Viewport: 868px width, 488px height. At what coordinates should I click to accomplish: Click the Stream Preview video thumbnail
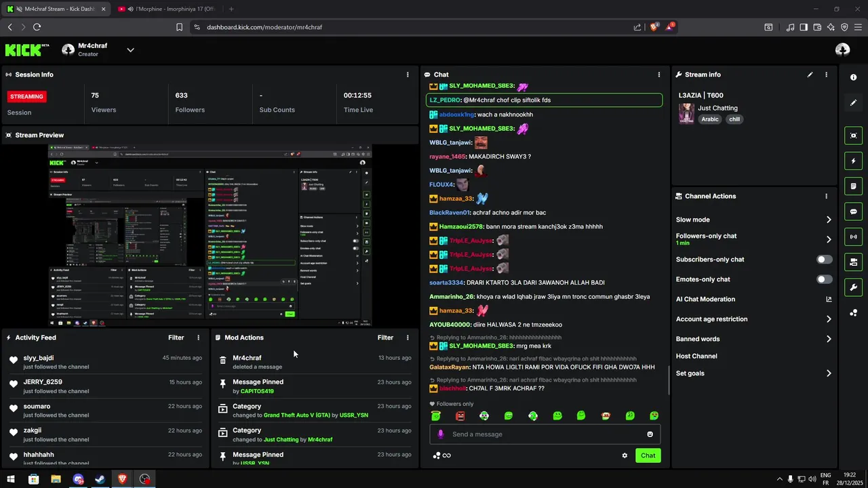point(210,235)
